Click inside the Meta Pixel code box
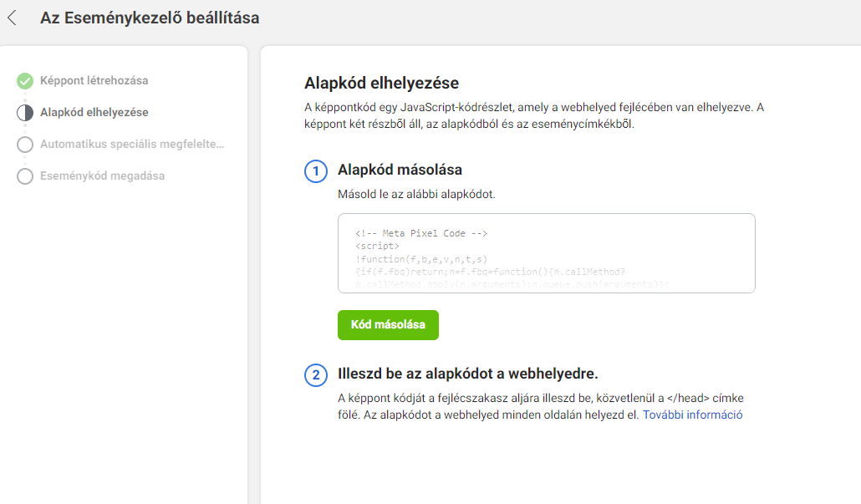861x504 pixels. coord(547,253)
